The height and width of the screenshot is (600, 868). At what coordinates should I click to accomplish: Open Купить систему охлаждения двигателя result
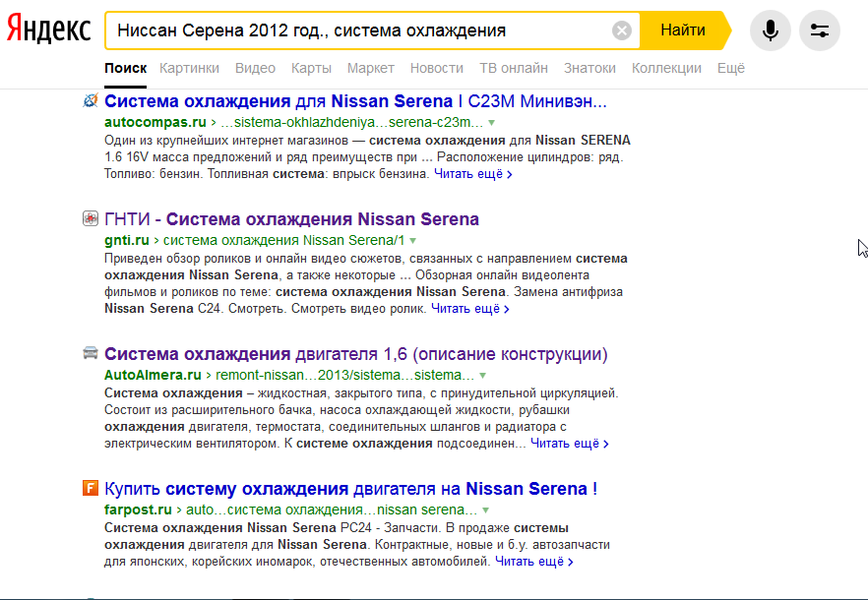351,489
